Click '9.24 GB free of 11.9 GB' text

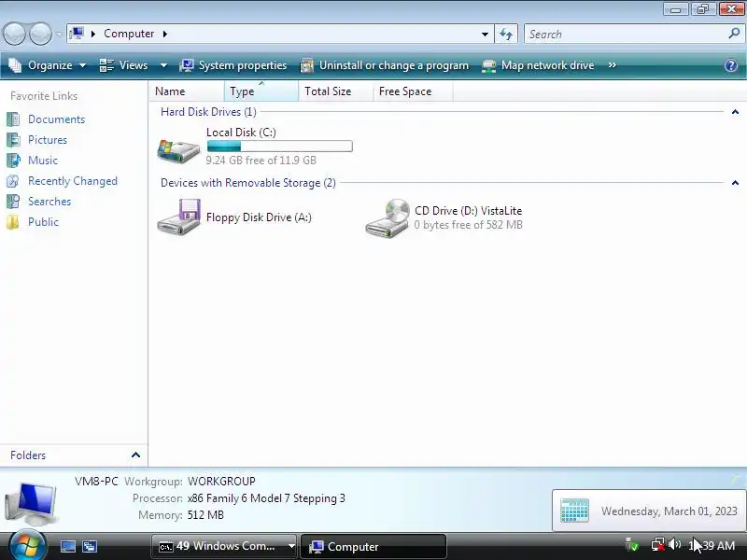[x=261, y=161]
